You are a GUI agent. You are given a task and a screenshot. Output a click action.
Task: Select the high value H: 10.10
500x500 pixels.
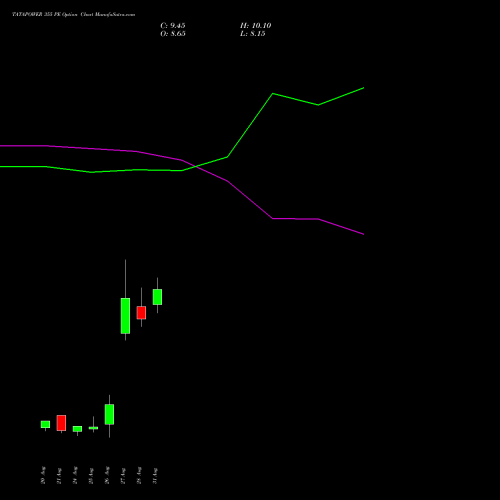255,26
